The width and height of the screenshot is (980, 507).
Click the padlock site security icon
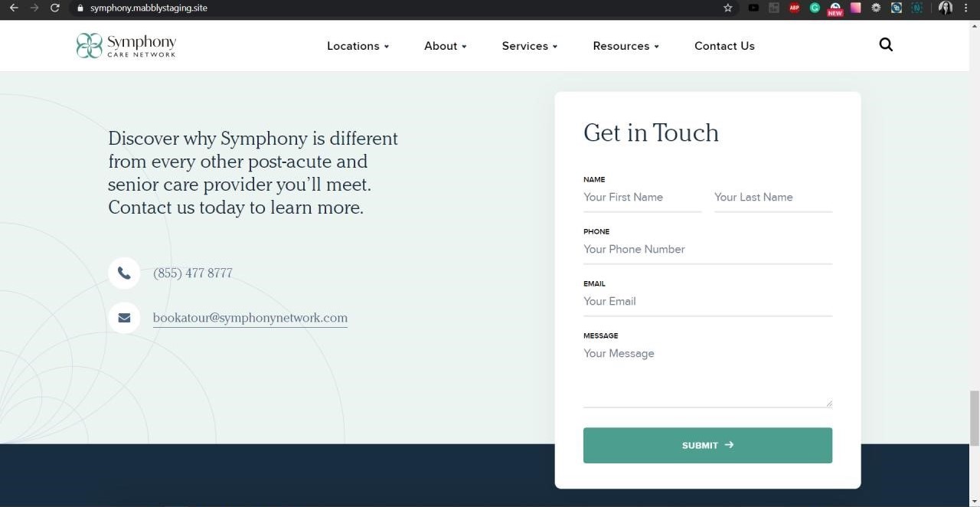[x=80, y=8]
